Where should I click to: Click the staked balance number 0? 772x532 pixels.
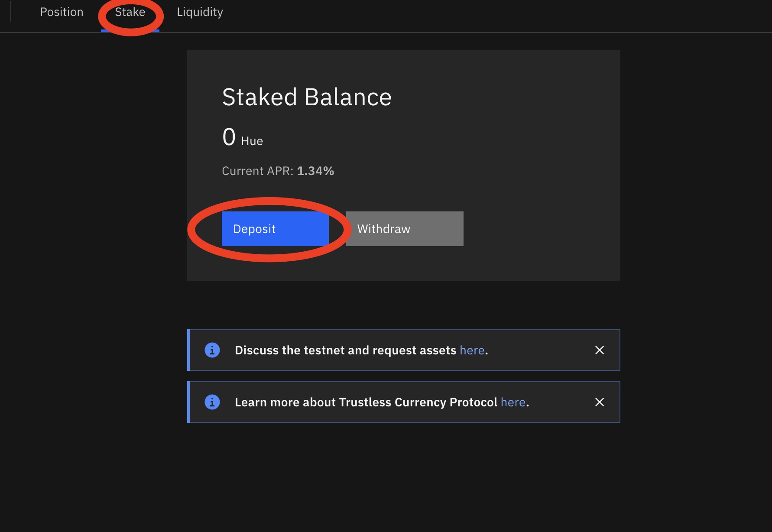pyautogui.click(x=229, y=137)
